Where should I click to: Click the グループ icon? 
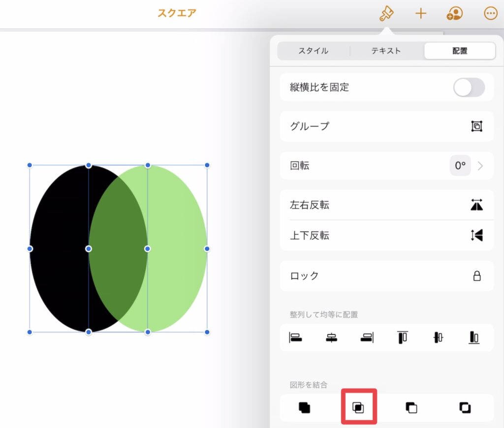point(476,126)
